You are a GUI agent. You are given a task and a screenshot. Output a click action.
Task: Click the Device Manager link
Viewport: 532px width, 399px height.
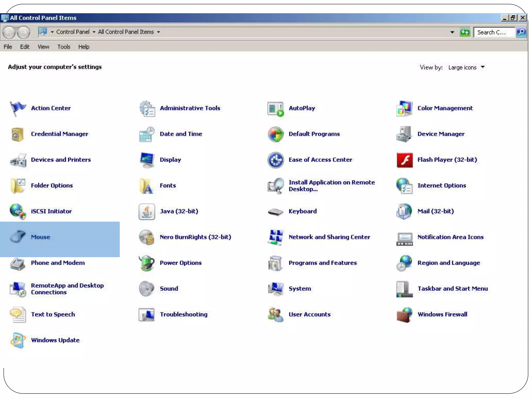[x=441, y=134]
